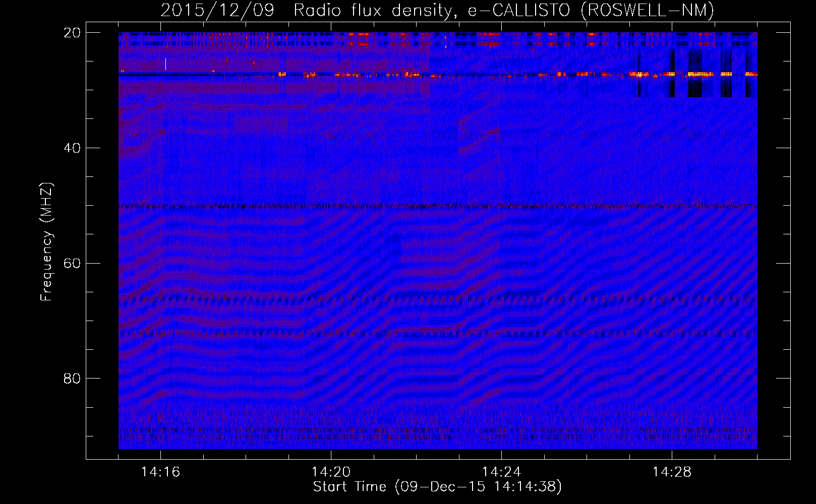Click the 14:28 time tick label
This screenshot has width=816, height=504.
[672, 472]
